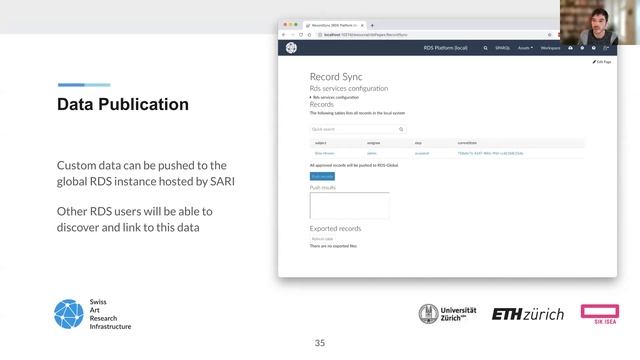Image resolution: width=640 pixels, height=360 pixels.
Task: Click the Edit Page link
Action: [x=602, y=62]
